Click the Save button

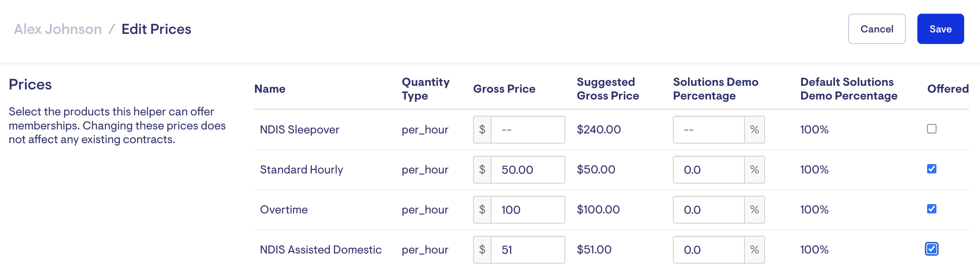coord(940,29)
